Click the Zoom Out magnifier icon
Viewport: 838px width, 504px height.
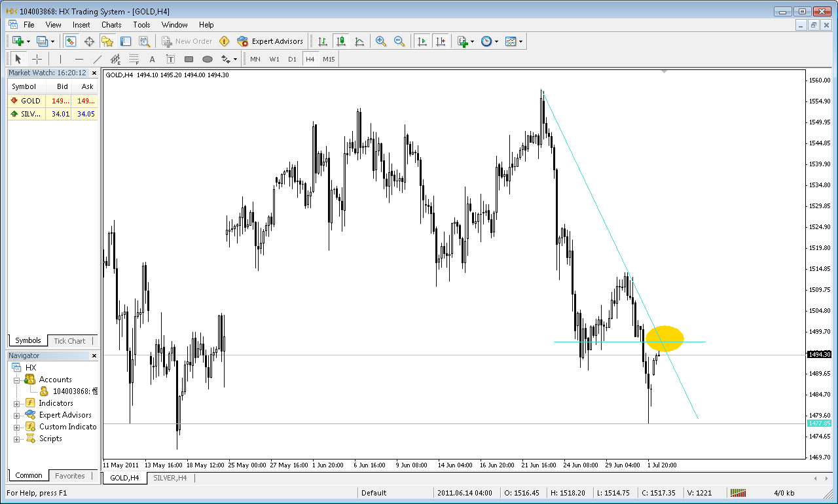coord(399,41)
